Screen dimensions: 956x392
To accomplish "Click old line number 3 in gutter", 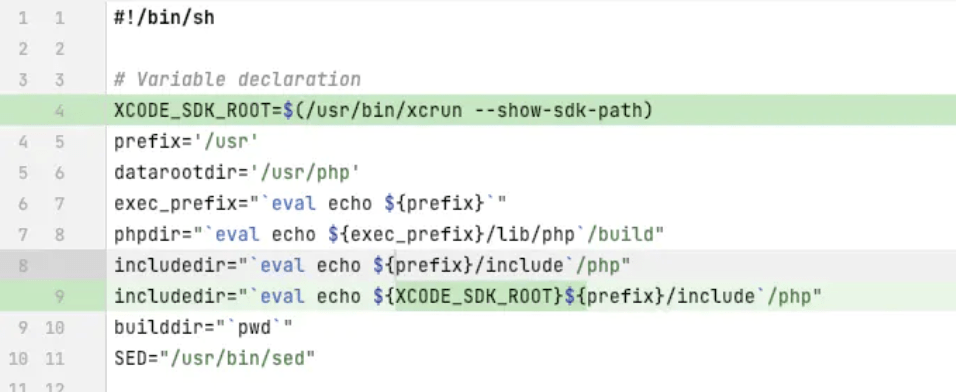I will pyautogui.click(x=23, y=80).
